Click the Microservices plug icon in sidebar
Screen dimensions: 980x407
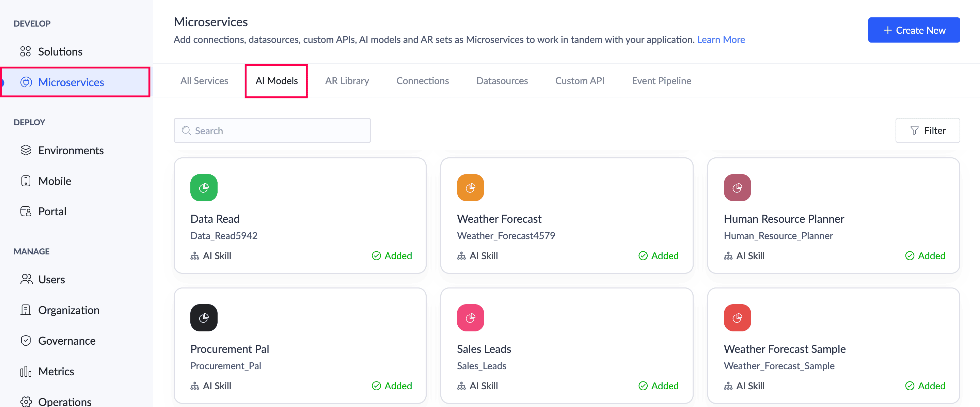pos(26,82)
